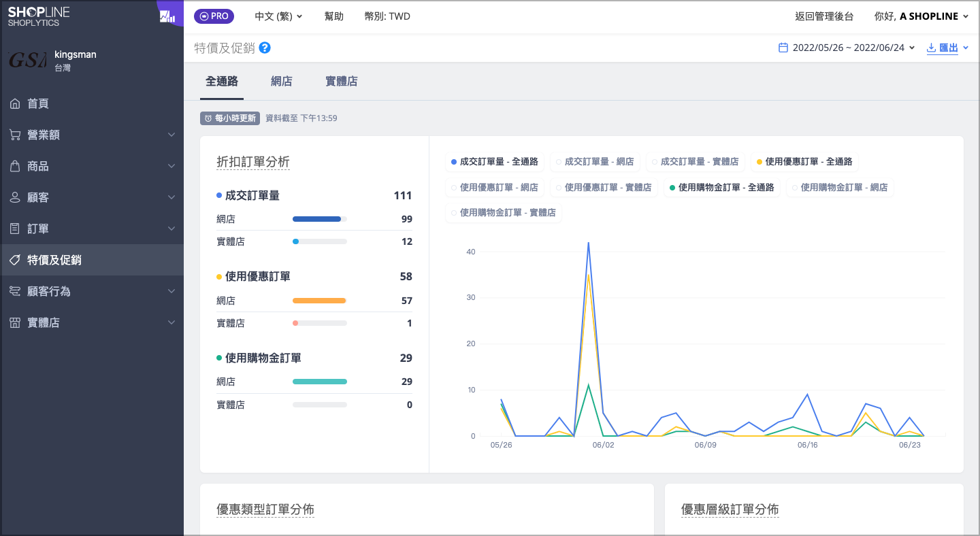Click the 使用優惠訂單 total value 58
The height and width of the screenshot is (536, 980).
click(x=406, y=277)
